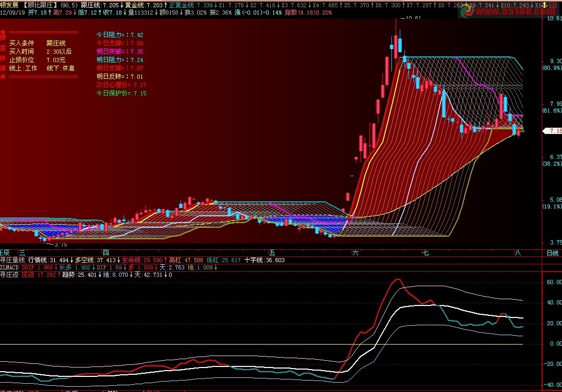The height and width of the screenshot is (392, 562).
Task: Jump to month marker 五 on timeline
Action: coord(272,253)
